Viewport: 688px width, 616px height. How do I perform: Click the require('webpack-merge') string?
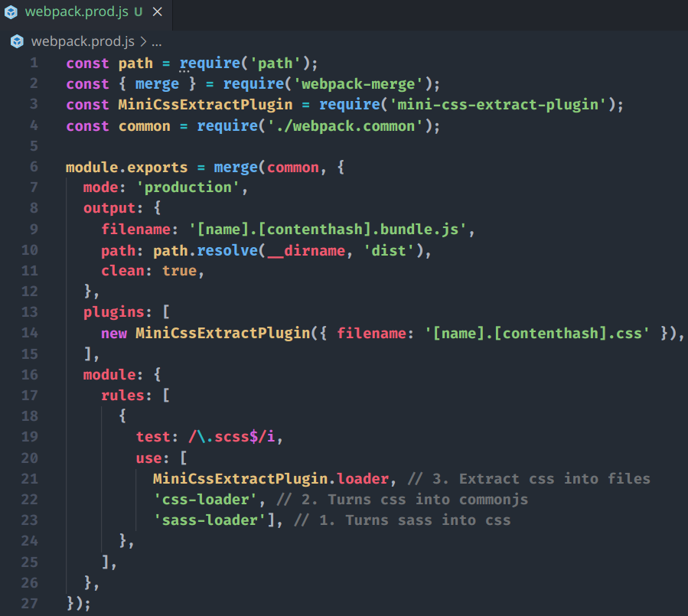[357, 83]
